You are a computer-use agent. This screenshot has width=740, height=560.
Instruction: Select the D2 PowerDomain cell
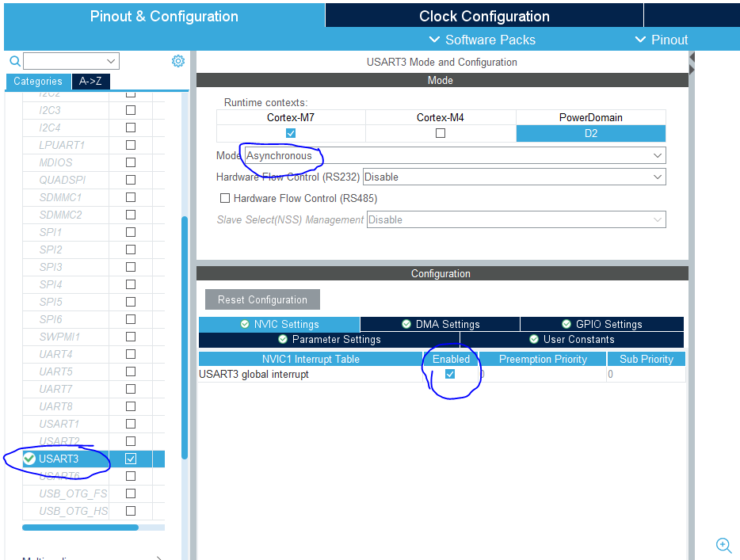click(591, 134)
